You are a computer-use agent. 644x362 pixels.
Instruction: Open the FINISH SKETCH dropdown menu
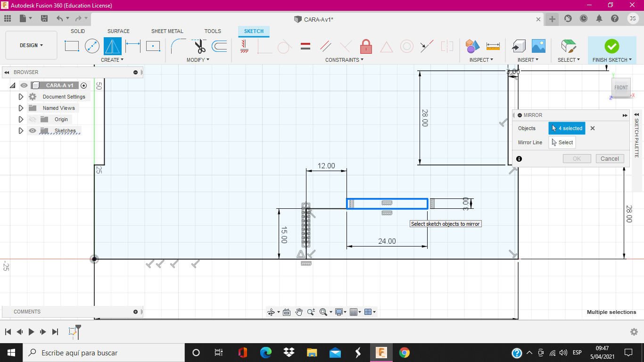pyautogui.click(x=612, y=60)
